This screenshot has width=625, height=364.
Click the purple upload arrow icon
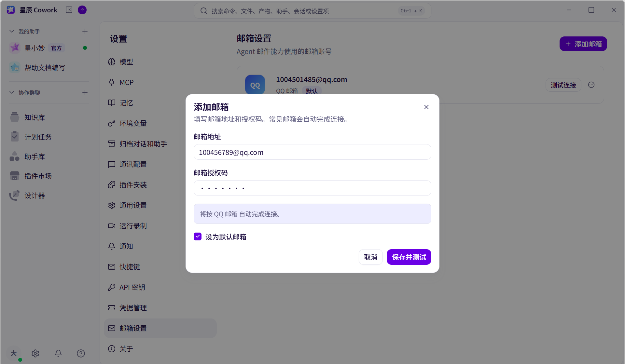82,10
